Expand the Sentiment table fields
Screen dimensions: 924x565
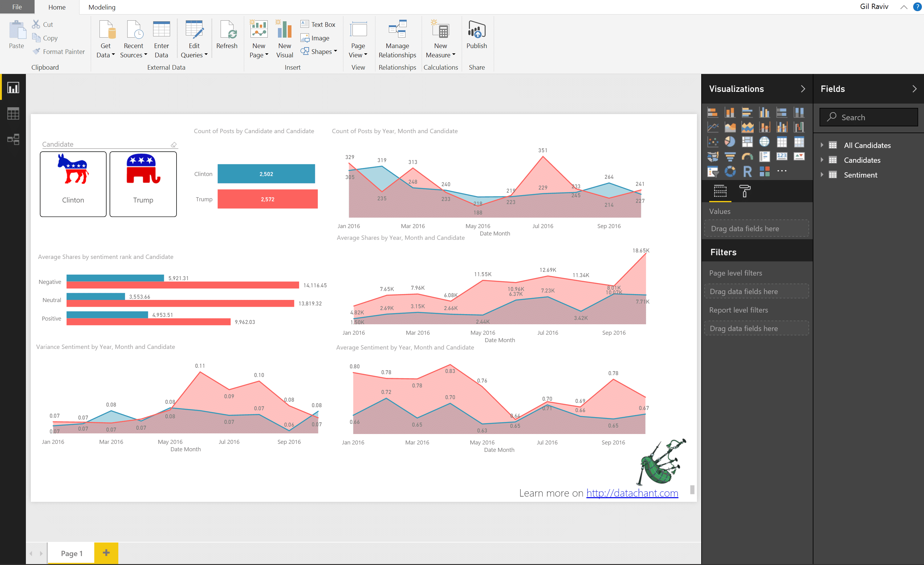click(822, 175)
